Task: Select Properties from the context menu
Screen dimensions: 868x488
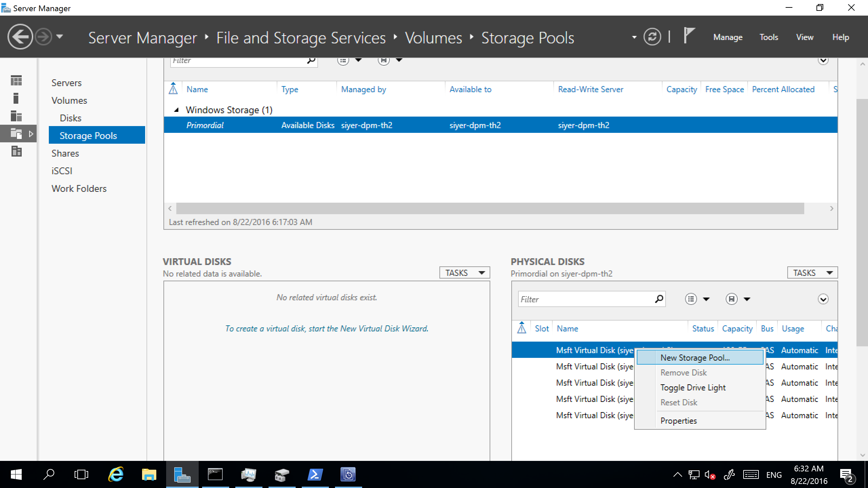Action: click(678, 421)
